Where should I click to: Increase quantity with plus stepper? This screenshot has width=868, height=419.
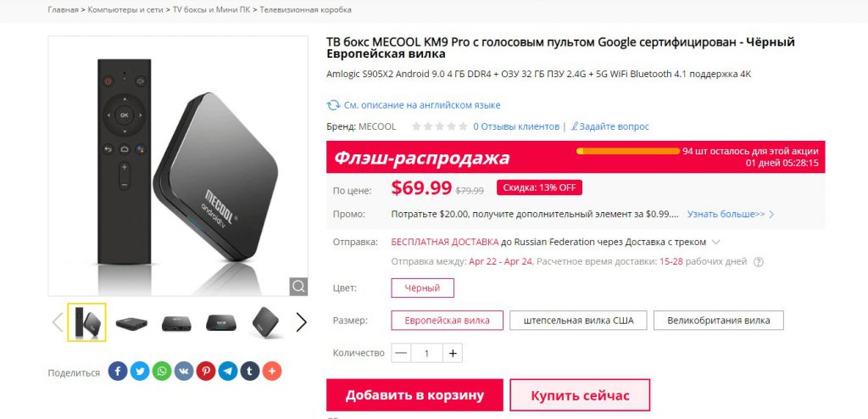coord(453,353)
